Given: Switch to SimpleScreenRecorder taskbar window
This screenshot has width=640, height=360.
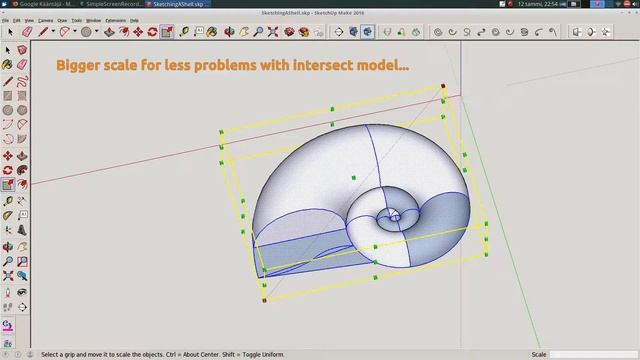Looking at the screenshot, I should [111, 4].
